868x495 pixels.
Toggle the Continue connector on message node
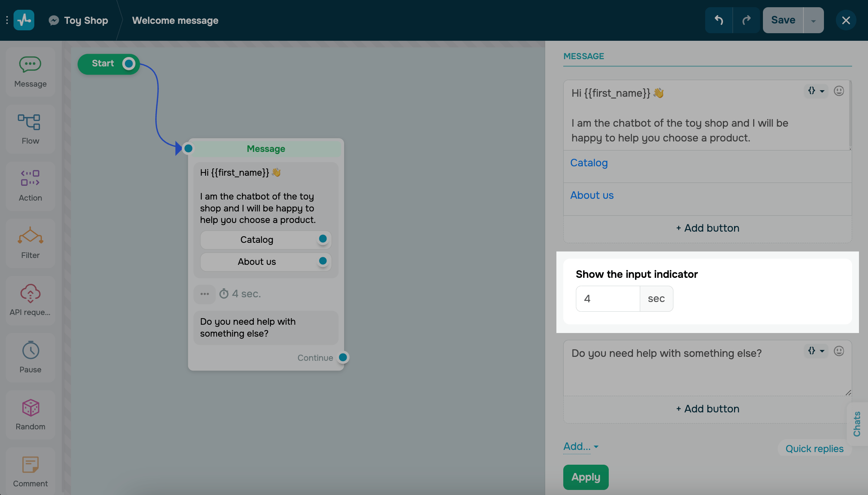pos(343,357)
